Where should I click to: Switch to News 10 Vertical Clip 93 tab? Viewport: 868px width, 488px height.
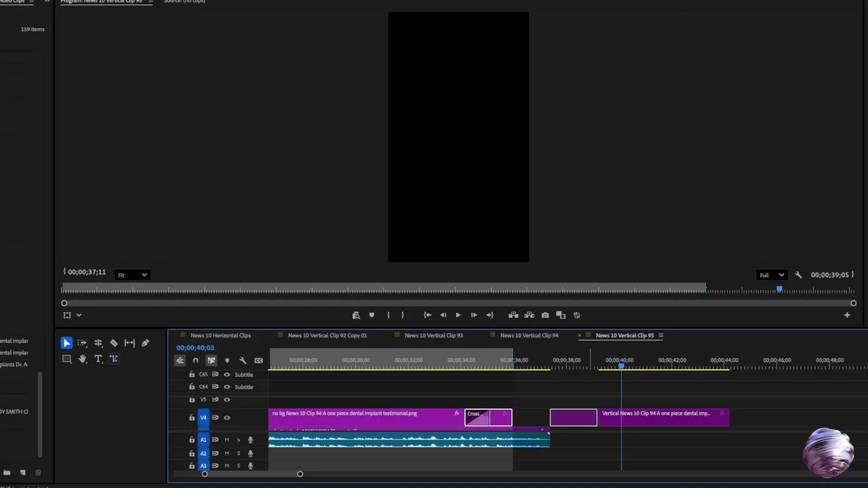click(x=433, y=335)
